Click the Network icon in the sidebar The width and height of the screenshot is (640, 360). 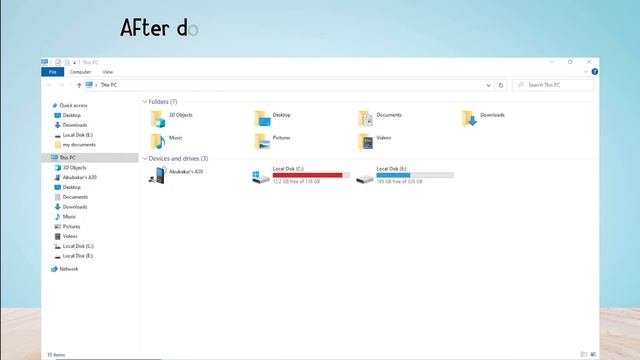click(54, 269)
